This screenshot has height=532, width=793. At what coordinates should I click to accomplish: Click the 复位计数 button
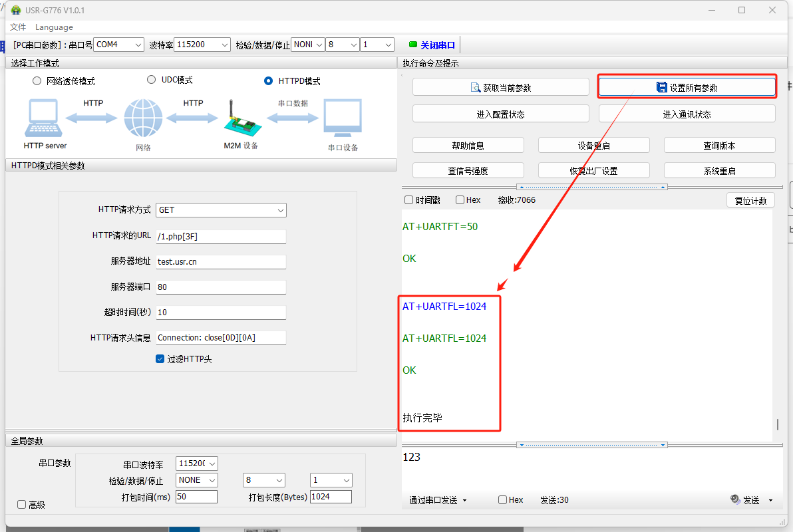(750, 200)
